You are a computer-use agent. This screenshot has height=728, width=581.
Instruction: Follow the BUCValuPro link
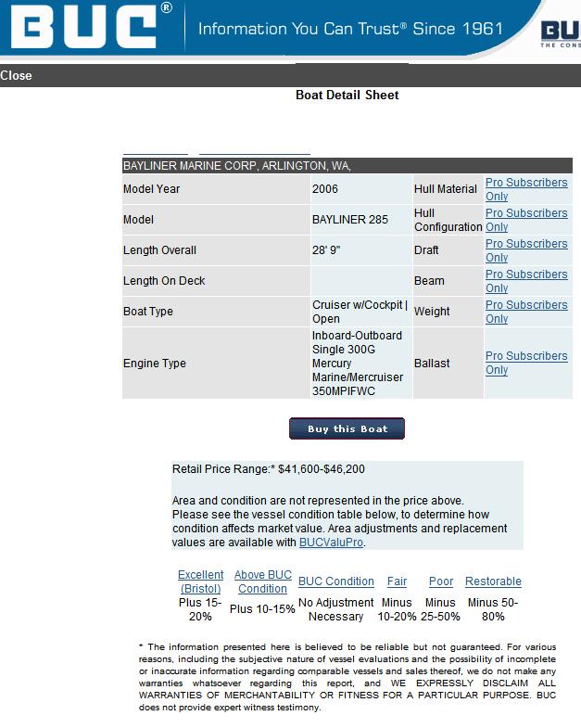click(331, 543)
